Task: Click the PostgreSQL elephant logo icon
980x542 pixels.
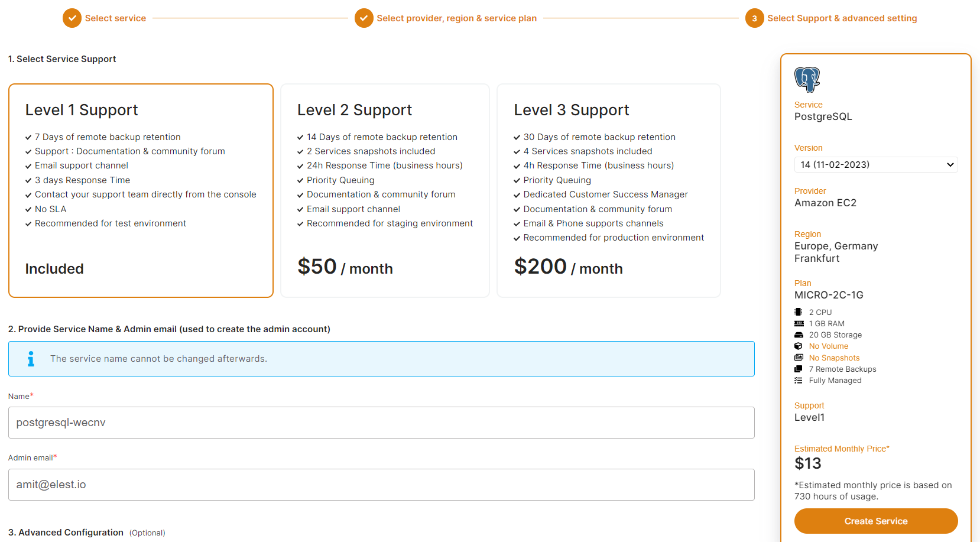Action: click(x=807, y=79)
